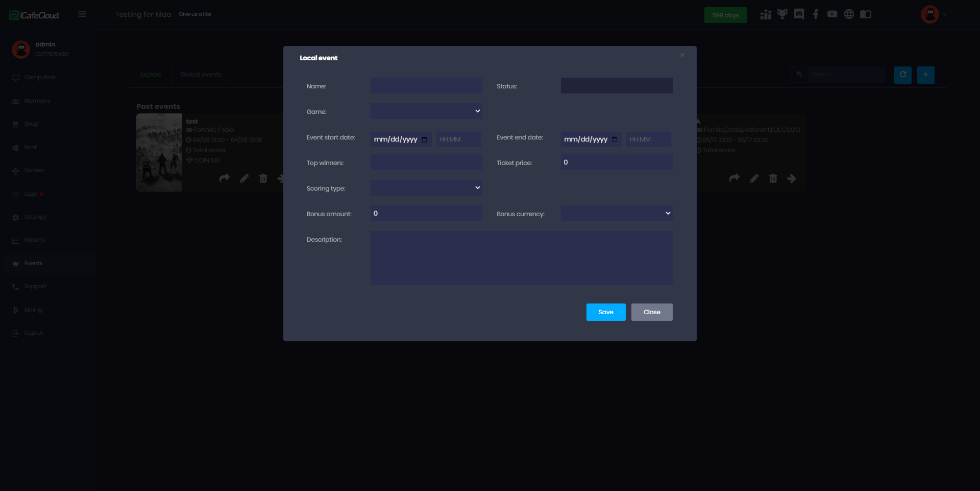This screenshot has height=491, width=980.
Task: Click the Bonus amount field
Action: [426, 214]
